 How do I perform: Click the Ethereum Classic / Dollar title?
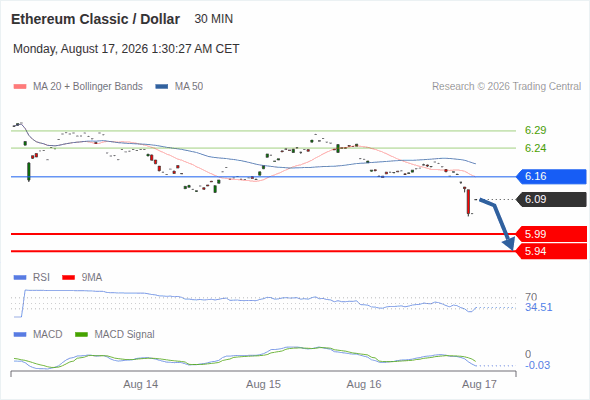[x=96, y=19]
